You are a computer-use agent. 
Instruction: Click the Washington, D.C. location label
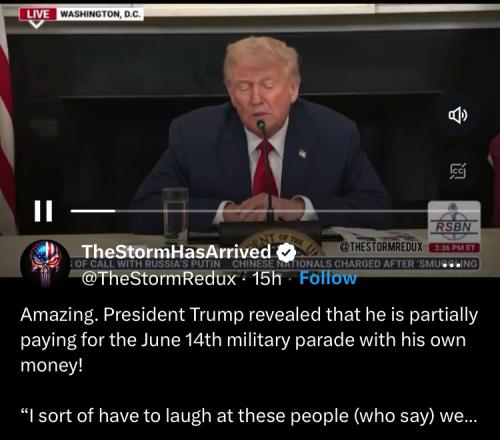coord(101,14)
